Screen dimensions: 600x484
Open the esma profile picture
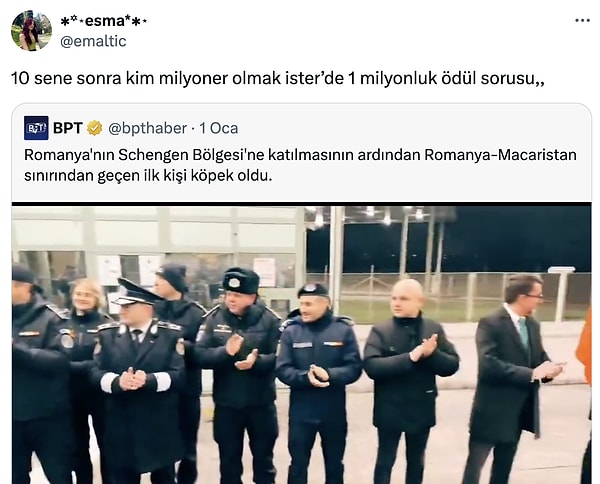click(x=31, y=31)
